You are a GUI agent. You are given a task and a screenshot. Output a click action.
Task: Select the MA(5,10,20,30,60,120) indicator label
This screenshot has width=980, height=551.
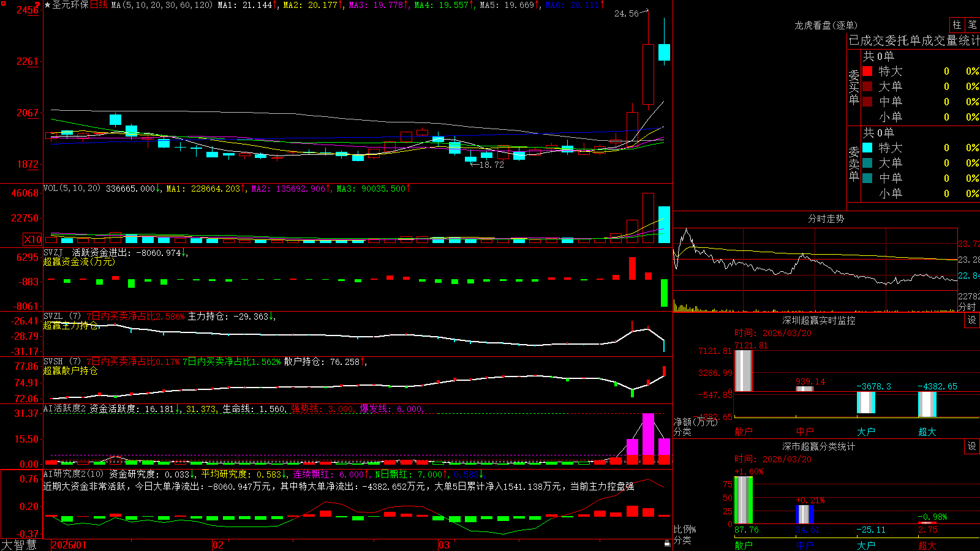pyautogui.click(x=162, y=5)
